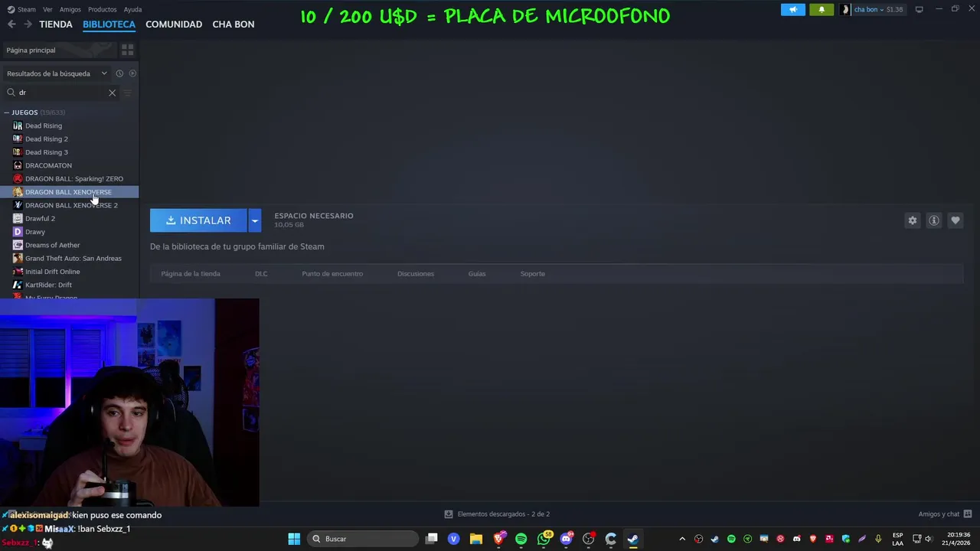
Task: Switch to Big Picture mode monitor icon
Action: click(920, 9)
